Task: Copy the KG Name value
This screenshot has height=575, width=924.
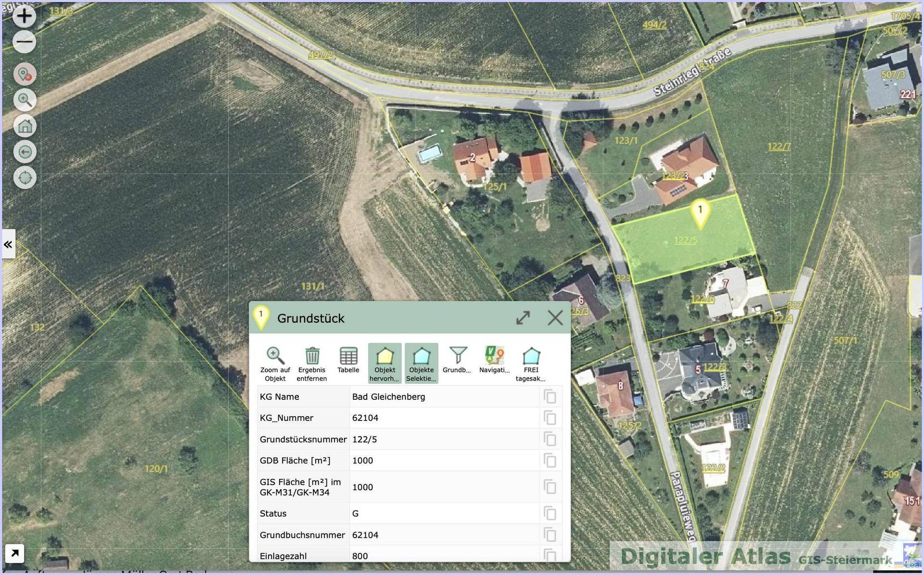Action: [x=550, y=397]
